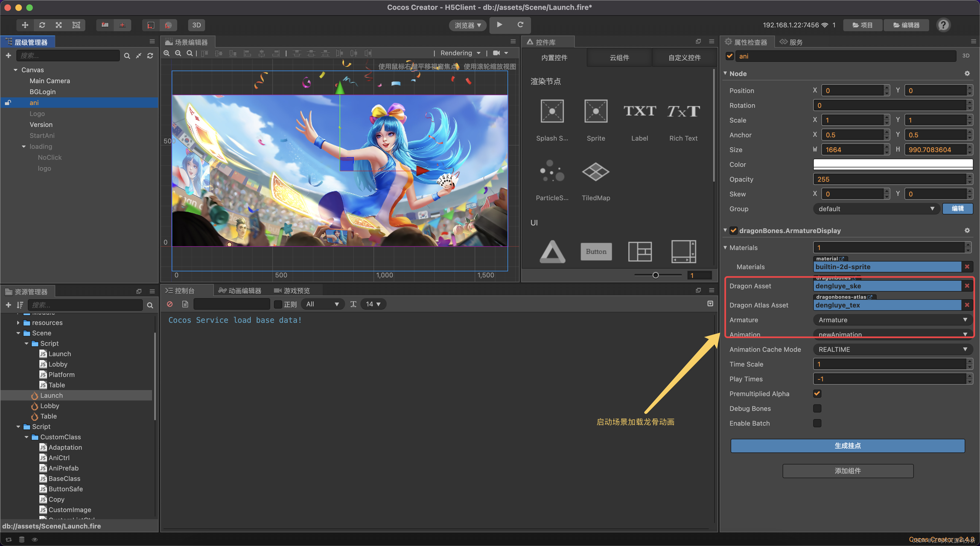
Task: Select the move transform tool
Action: tap(25, 25)
